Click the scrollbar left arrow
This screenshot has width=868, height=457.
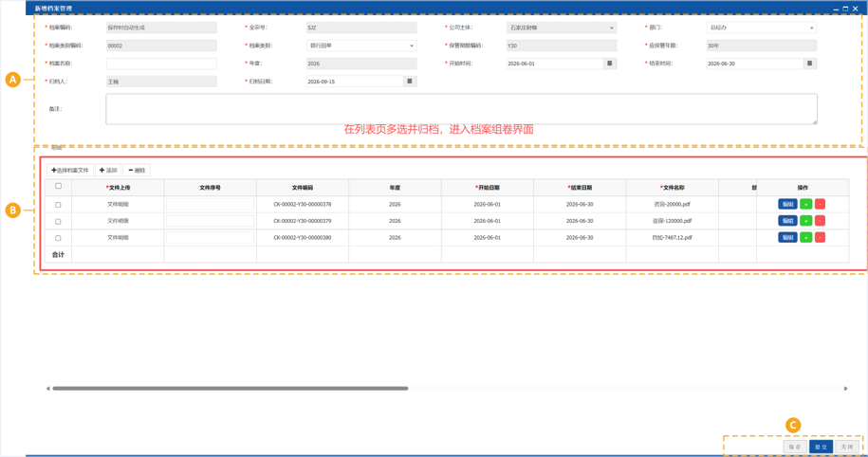pyautogui.click(x=48, y=389)
